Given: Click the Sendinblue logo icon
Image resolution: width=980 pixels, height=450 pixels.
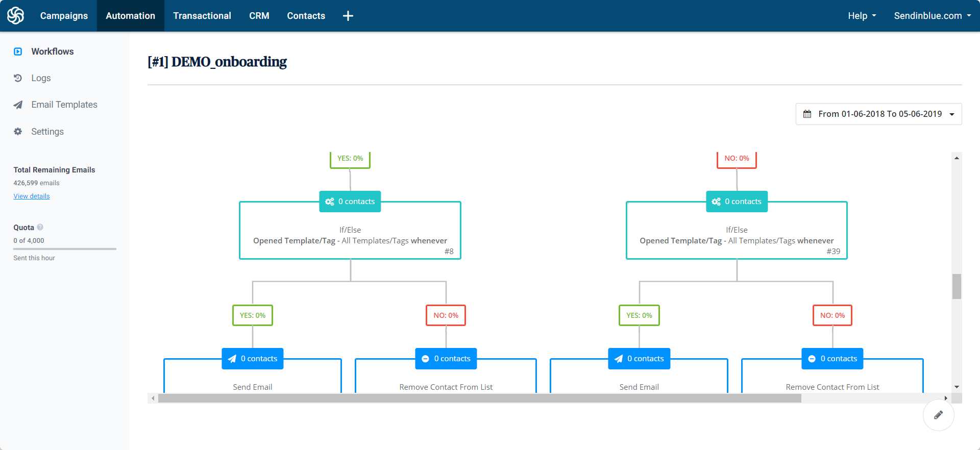Looking at the screenshot, I should [16, 16].
